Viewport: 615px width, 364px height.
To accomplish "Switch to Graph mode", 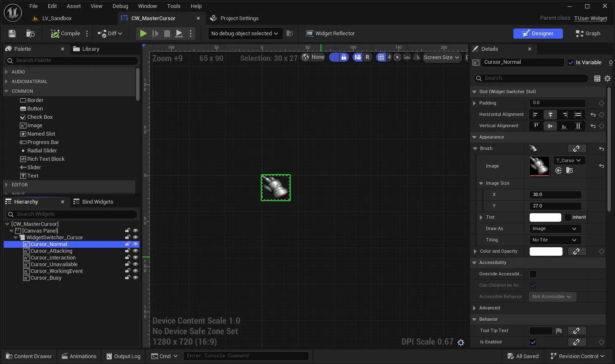I will coord(588,34).
